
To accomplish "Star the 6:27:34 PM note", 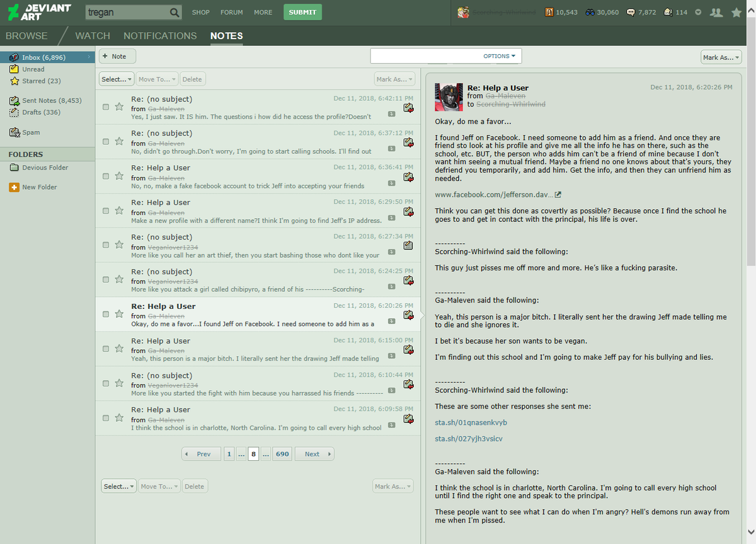I will [118, 245].
